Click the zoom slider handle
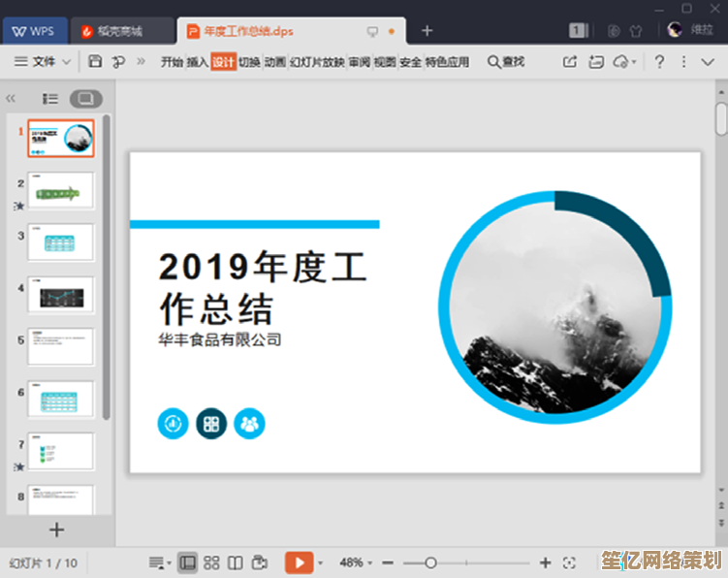This screenshot has height=578, width=728. point(430,562)
